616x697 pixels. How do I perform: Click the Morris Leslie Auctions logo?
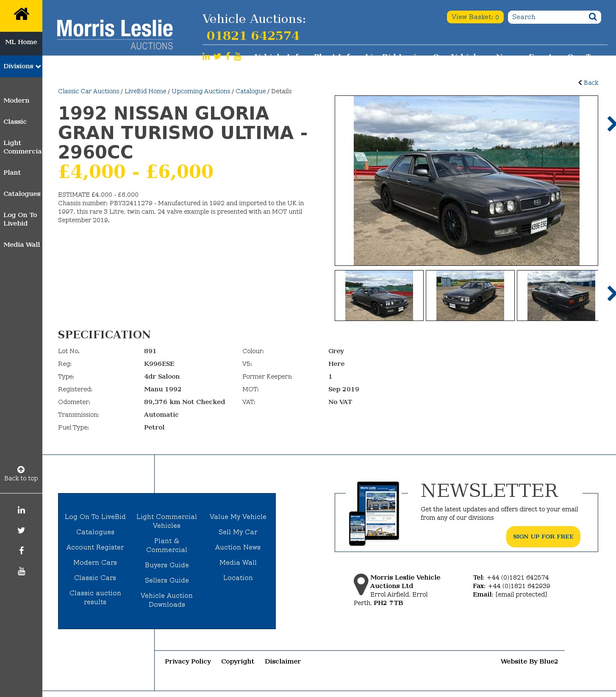(x=115, y=34)
